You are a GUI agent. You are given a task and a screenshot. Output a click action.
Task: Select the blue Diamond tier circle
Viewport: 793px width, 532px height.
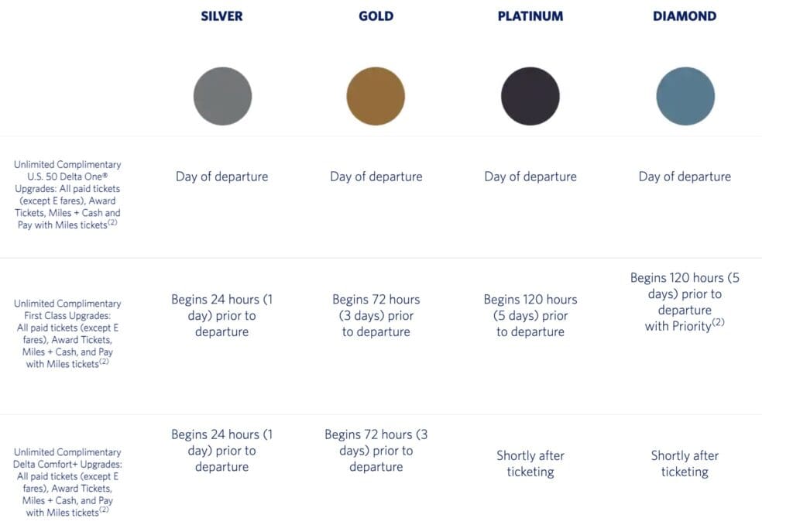(x=685, y=96)
